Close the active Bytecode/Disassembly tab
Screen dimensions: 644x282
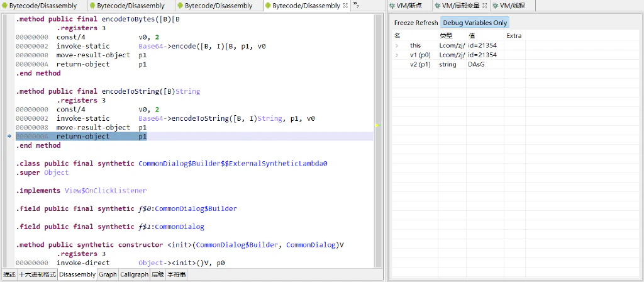coord(345,6)
